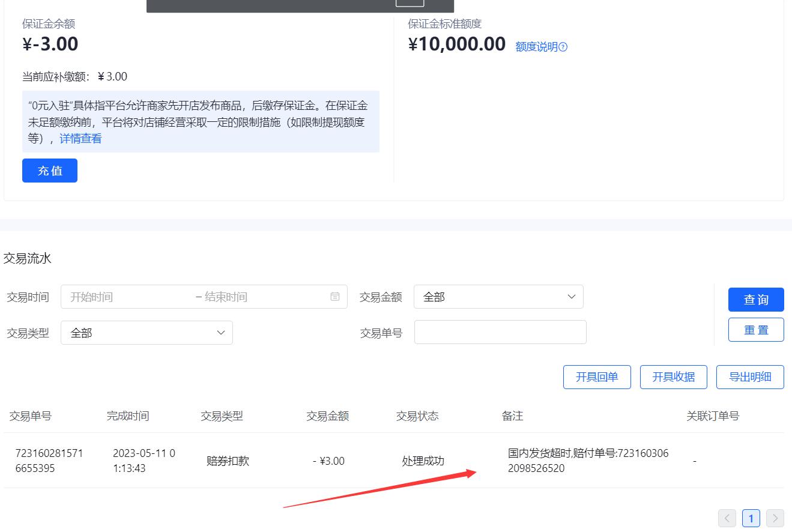This screenshot has height=532, width=792.
Task: Open the 交易金额 dropdown showing 全部
Action: point(498,296)
